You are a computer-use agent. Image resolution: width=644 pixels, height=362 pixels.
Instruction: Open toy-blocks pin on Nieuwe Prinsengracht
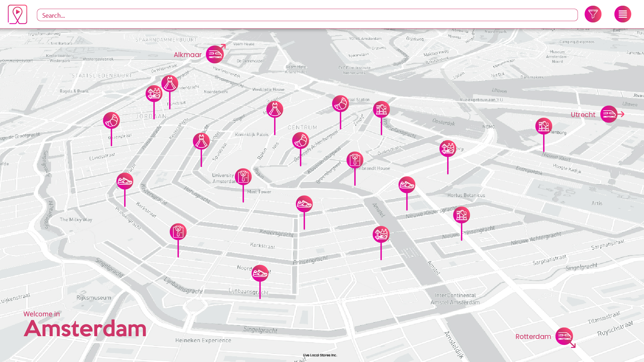[462, 215]
